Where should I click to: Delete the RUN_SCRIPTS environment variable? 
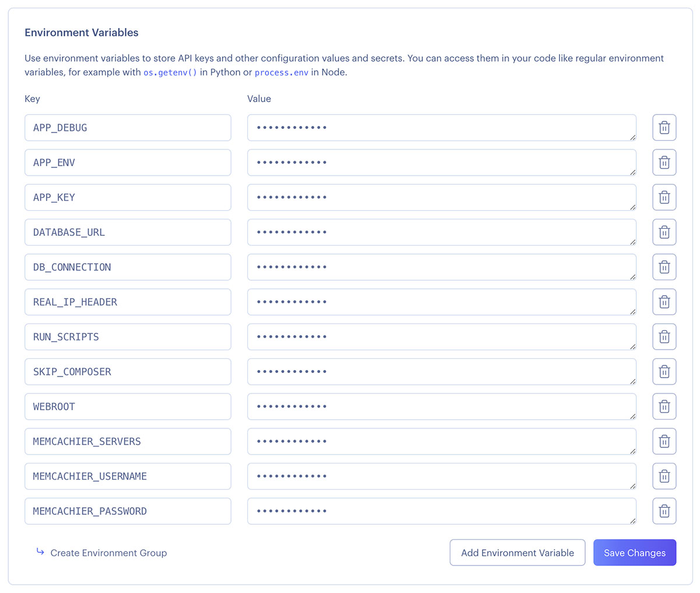point(664,337)
